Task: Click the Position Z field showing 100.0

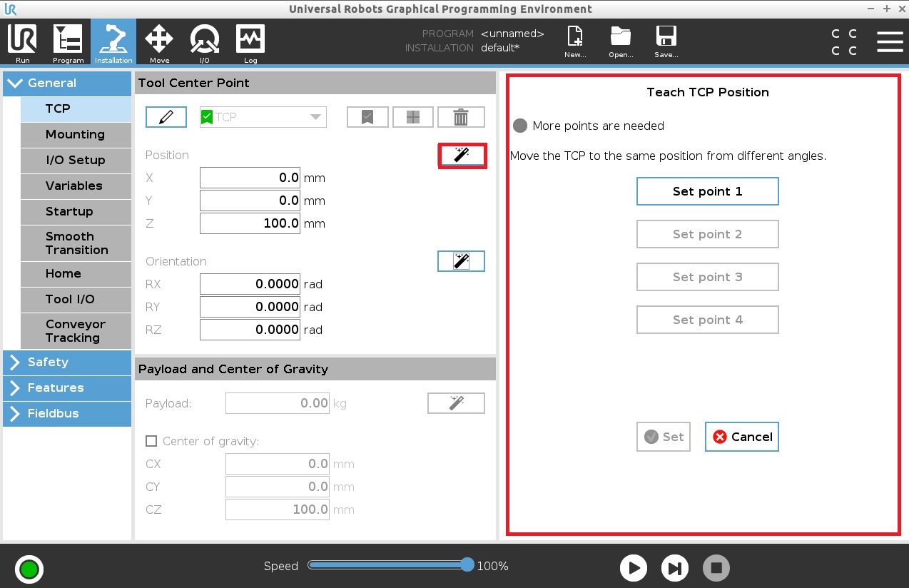Action: pos(250,223)
